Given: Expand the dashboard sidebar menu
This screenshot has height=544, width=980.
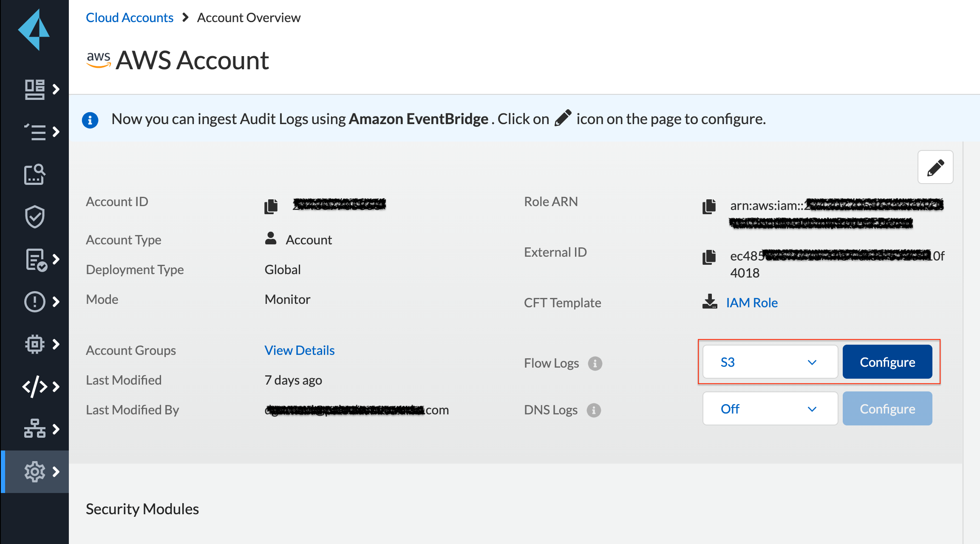Looking at the screenshot, I should pyautogui.click(x=41, y=89).
